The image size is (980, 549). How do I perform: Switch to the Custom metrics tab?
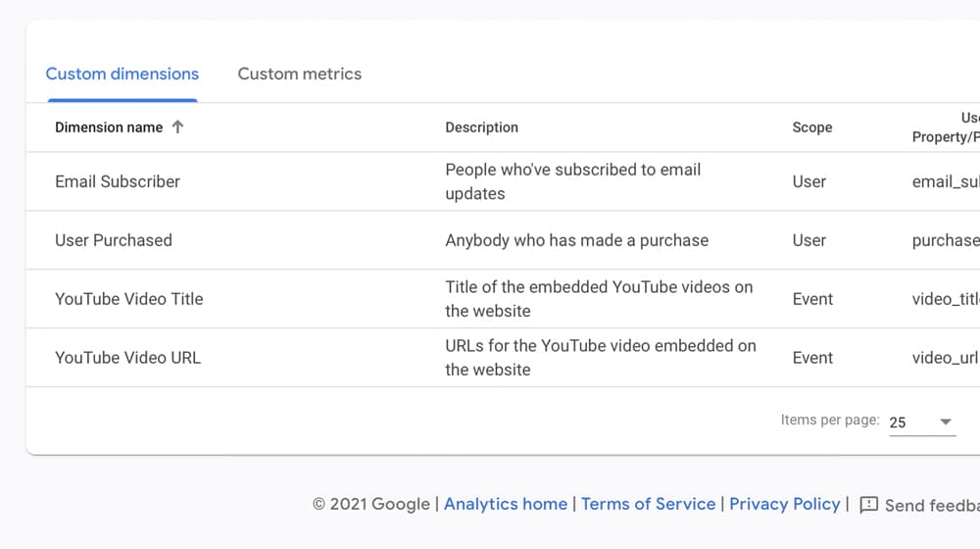pos(299,74)
